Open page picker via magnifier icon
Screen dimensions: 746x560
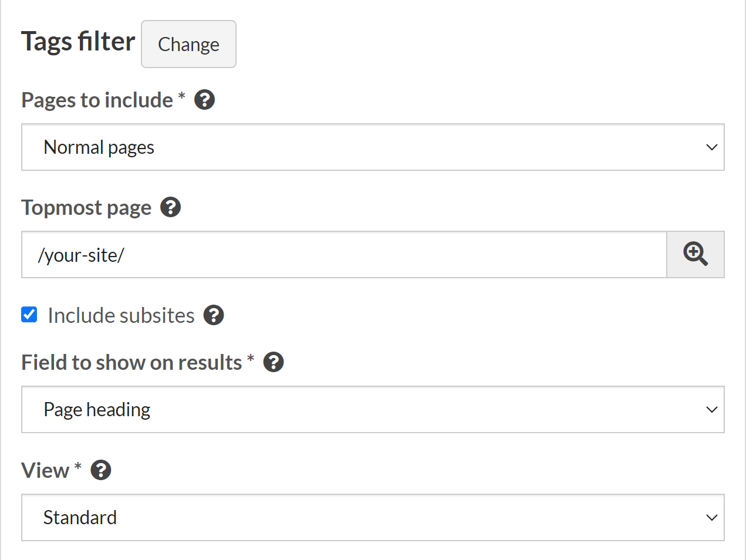point(695,254)
